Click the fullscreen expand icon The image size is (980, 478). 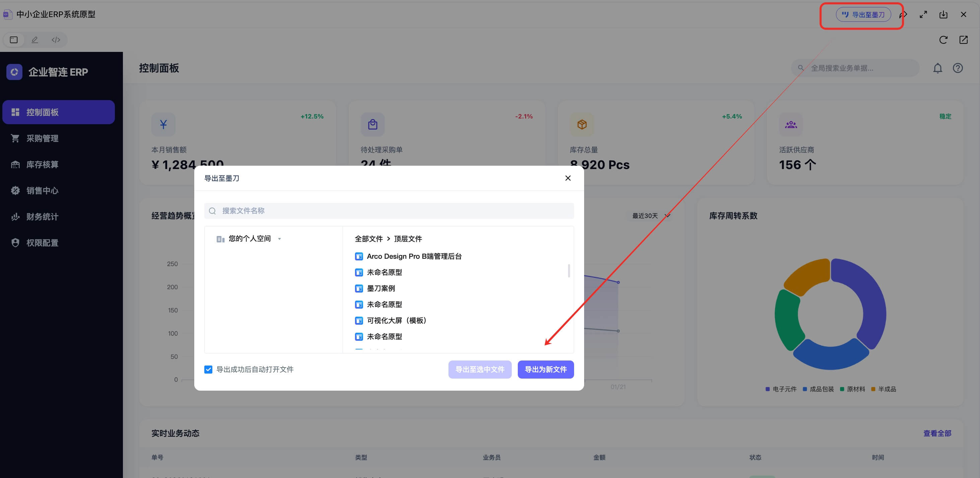pos(923,14)
